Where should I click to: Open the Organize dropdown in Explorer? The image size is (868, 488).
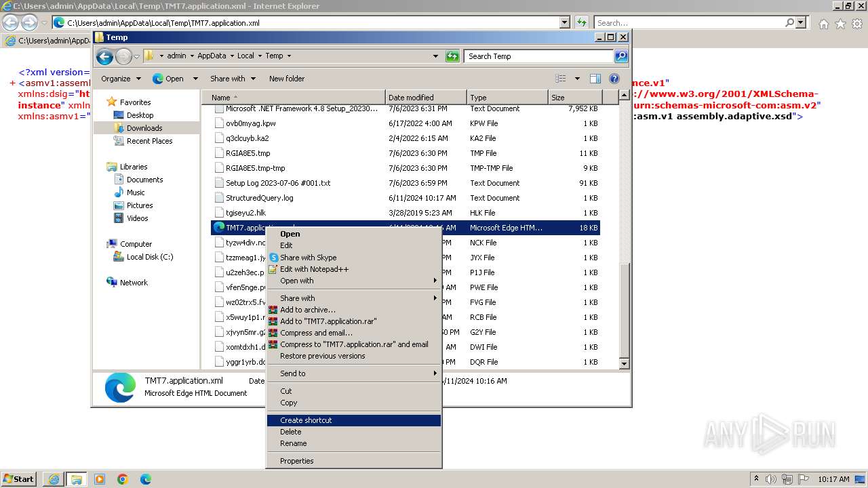pyautogui.click(x=121, y=79)
